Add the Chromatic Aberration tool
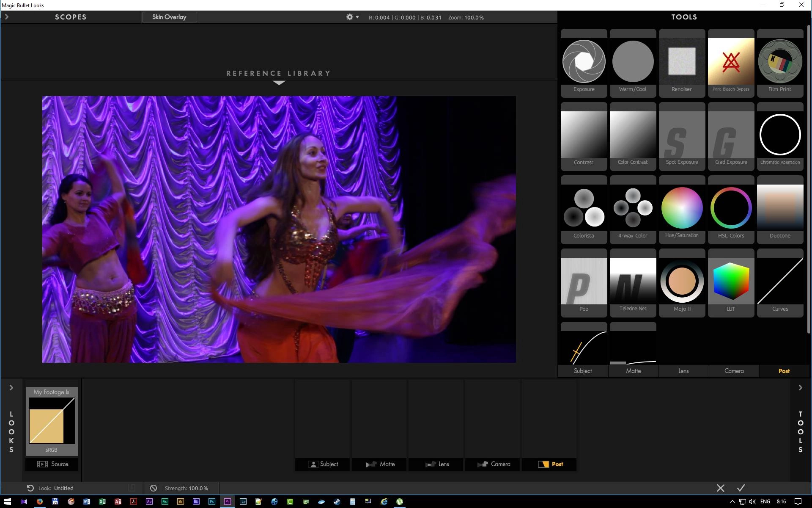 [x=780, y=136]
